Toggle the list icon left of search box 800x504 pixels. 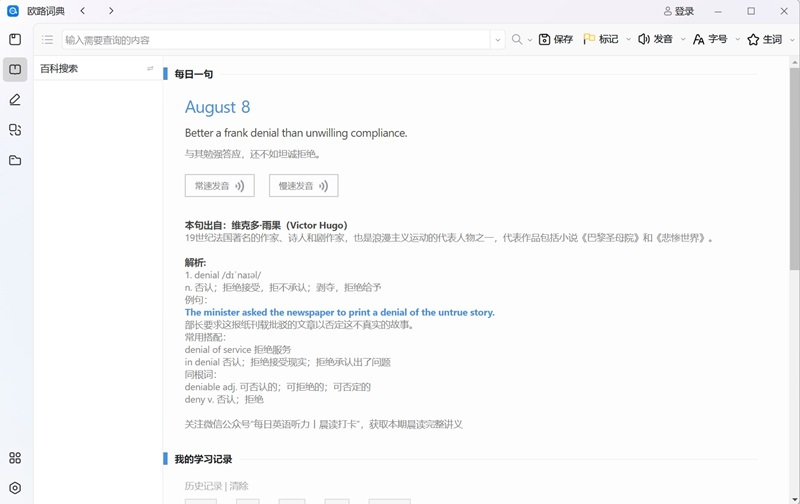(47, 40)
